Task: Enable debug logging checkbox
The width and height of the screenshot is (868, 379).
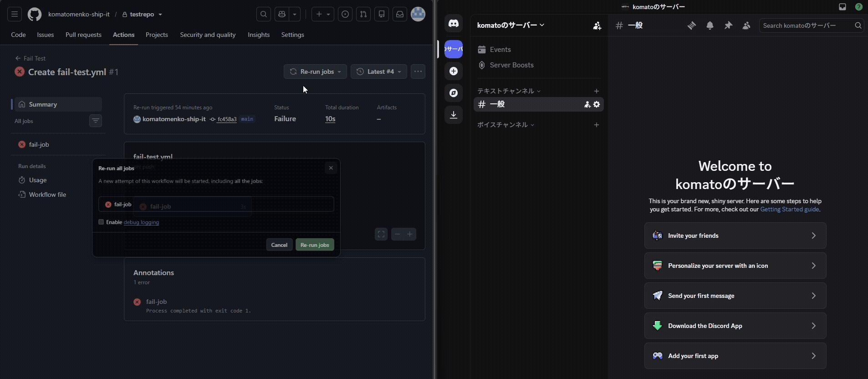Action: tap(101, 222)
